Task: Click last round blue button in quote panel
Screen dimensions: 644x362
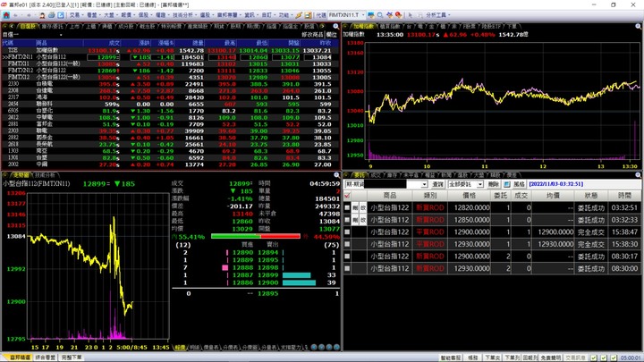Action: pyautogui.click(x=337, y=347)
